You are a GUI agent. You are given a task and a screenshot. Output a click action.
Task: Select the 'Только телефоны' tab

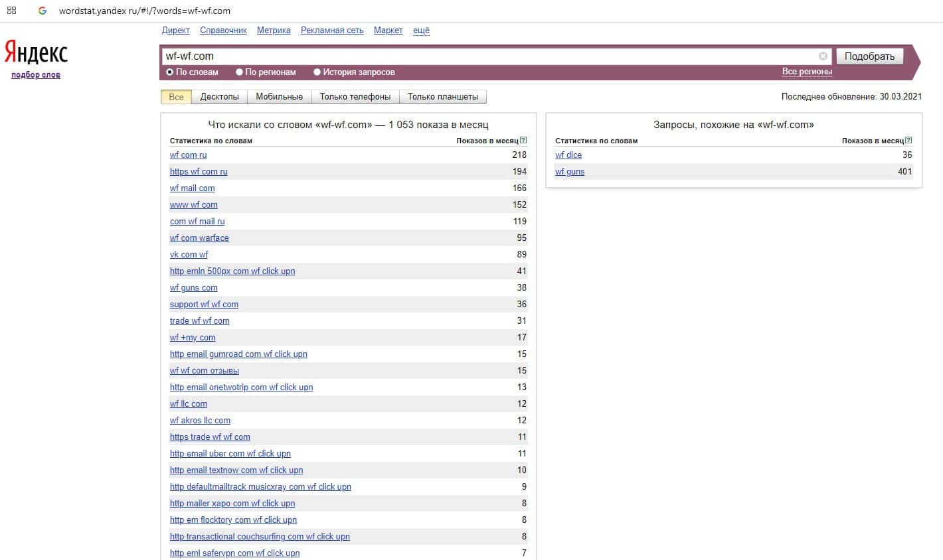pyautogui.click(x=355, y=97)
